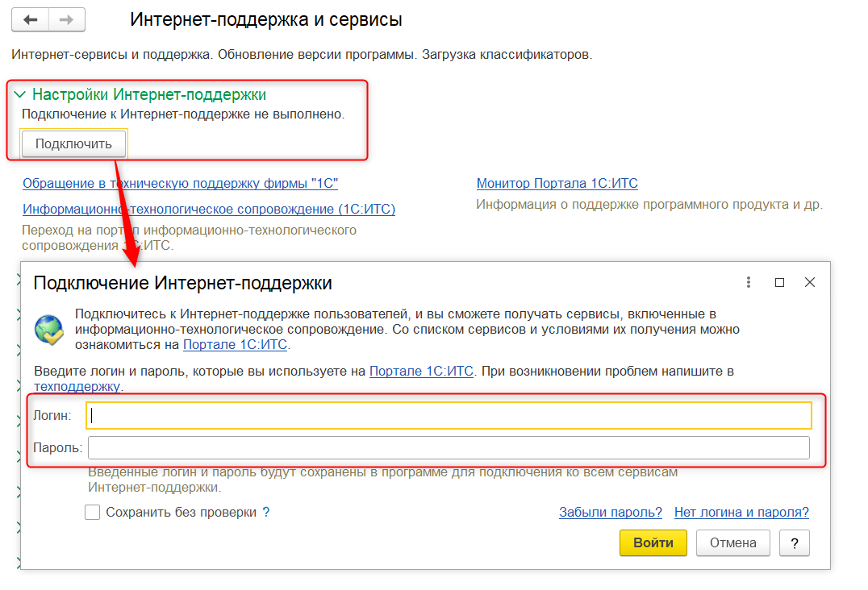This screenshot has height=590, width=868.
Task: Go forward with the right arrow button
Action: 66,20
